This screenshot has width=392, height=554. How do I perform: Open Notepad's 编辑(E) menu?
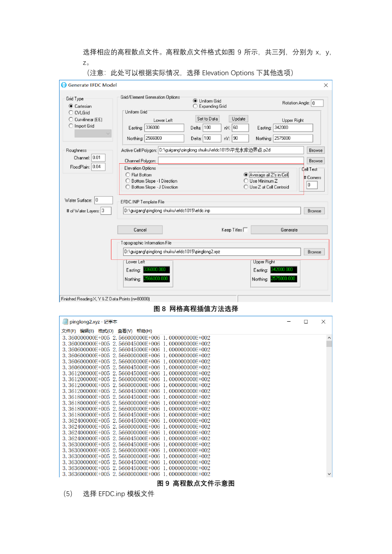pyautogui.click(x=87, y=331)
